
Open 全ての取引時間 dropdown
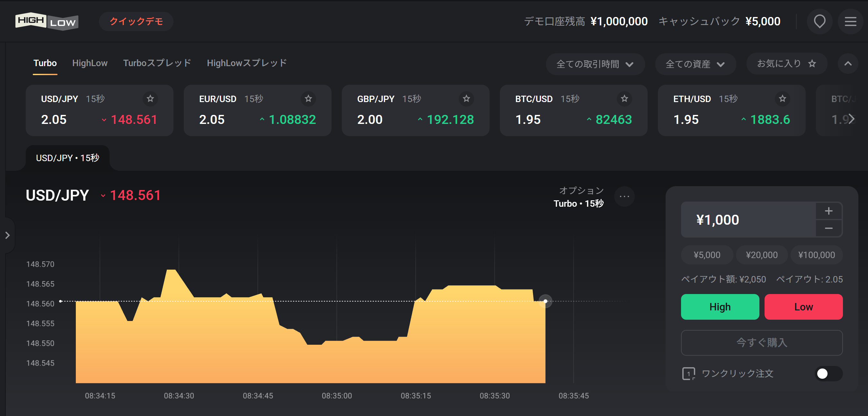coord(595,64)
